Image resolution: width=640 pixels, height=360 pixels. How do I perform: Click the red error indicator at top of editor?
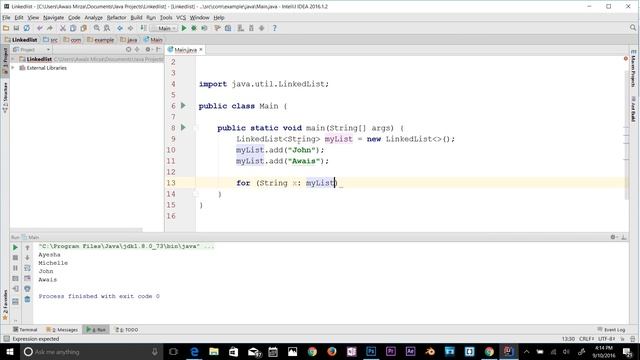pos(626,58)
